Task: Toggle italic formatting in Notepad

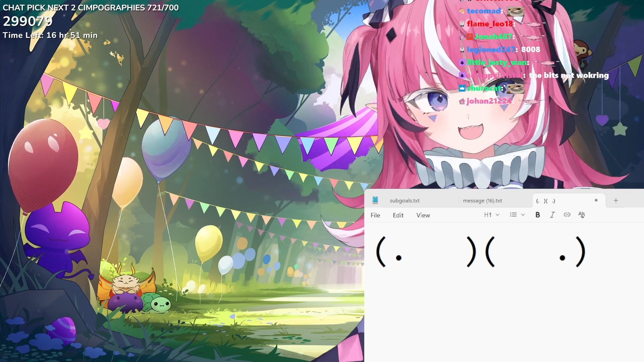Action: point(552,215)
